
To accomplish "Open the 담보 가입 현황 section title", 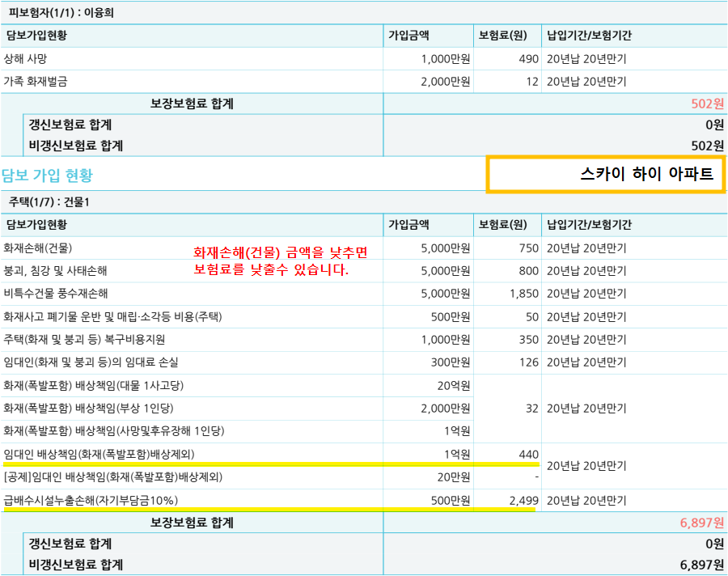I will [49, 172].
